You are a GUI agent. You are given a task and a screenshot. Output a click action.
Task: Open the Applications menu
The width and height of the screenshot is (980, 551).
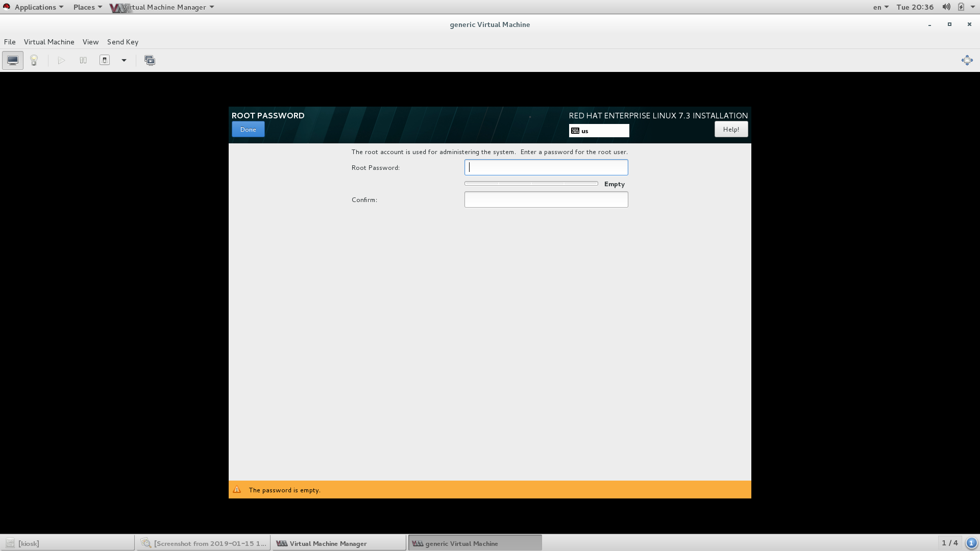point(35,7)
